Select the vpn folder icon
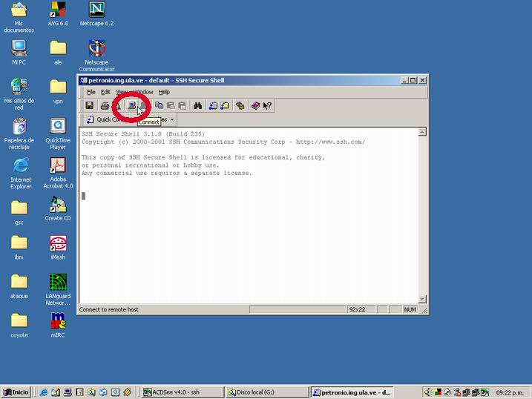The image size is (532, 399). click(x=58, y=92)
